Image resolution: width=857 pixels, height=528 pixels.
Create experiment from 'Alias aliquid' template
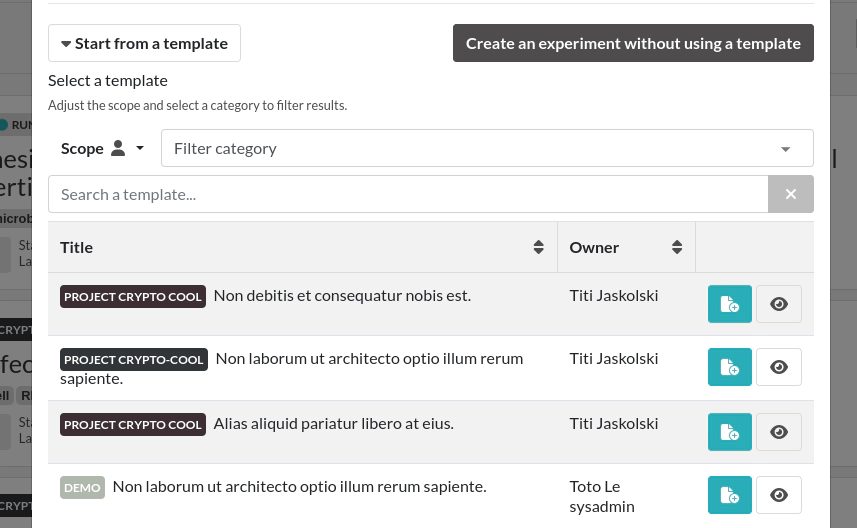tap(729, 432)
